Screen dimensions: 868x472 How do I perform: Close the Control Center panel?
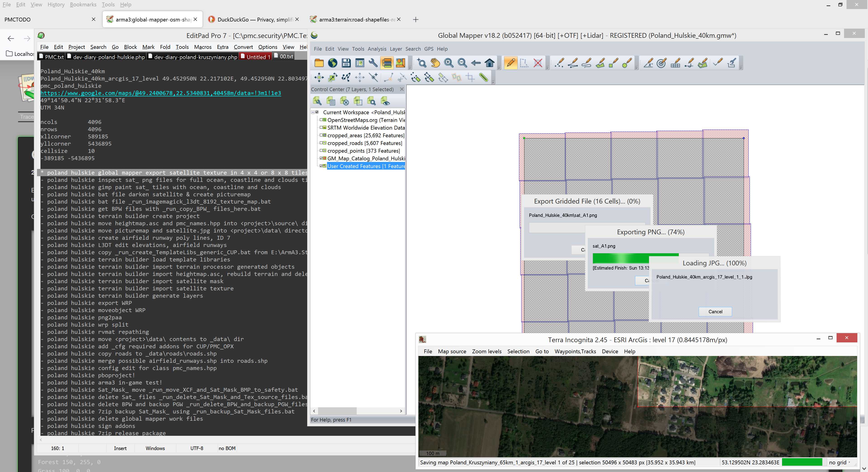pyautogui.click(x=402, y=89)
